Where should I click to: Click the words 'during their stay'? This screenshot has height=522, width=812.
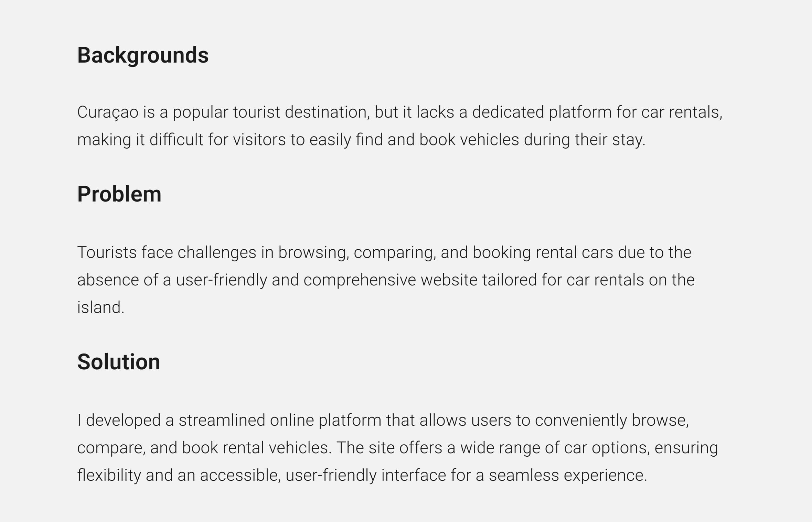[x=584, y=140]
